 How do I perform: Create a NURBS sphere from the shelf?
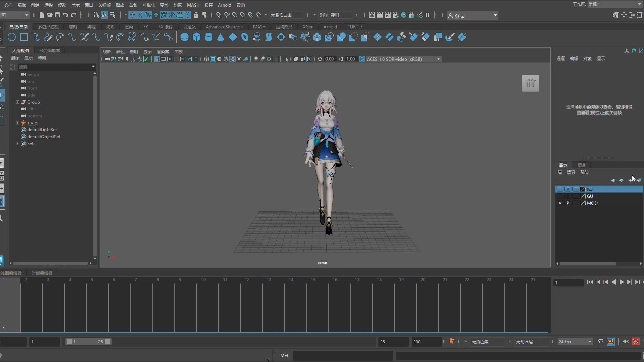[x=185, y=37]
